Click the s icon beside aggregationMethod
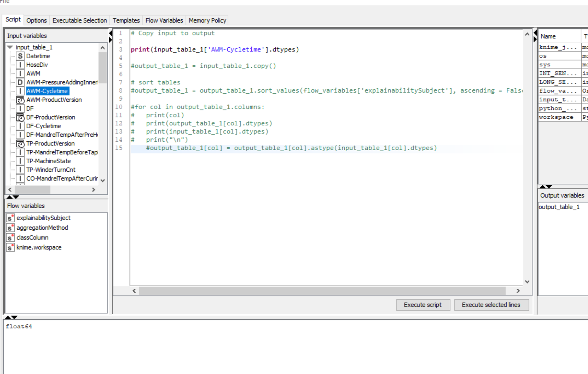The image size is (588, 374). coord(10,227)
